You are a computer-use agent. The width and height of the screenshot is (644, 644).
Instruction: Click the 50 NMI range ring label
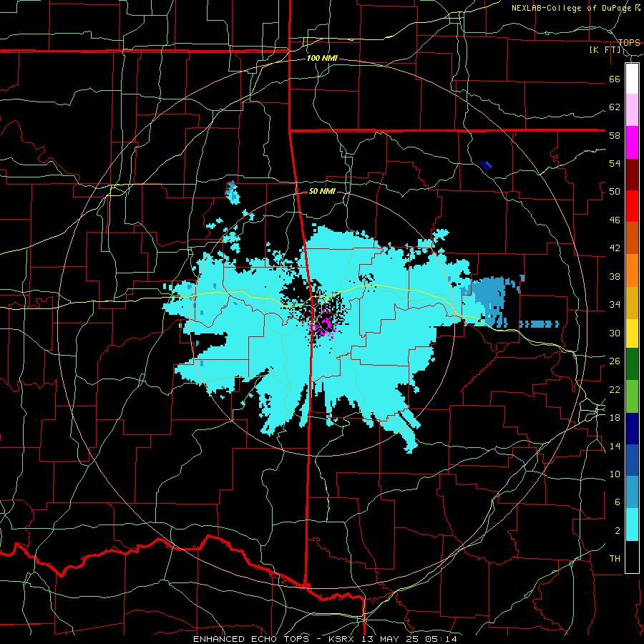322,191
